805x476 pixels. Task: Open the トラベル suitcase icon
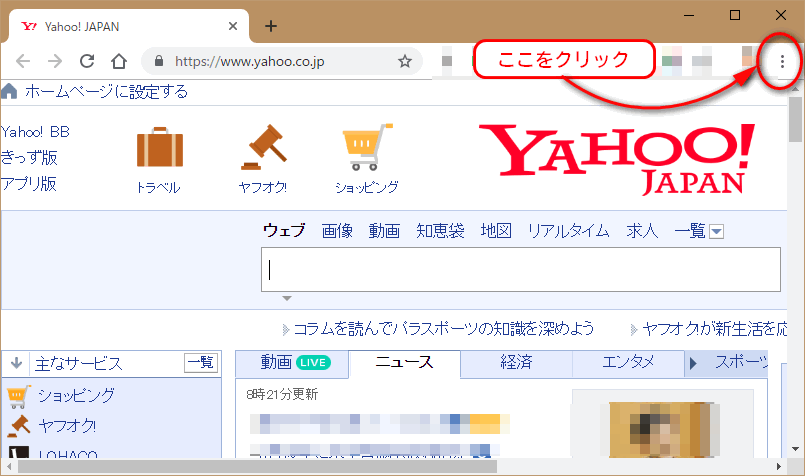(159, 149)
